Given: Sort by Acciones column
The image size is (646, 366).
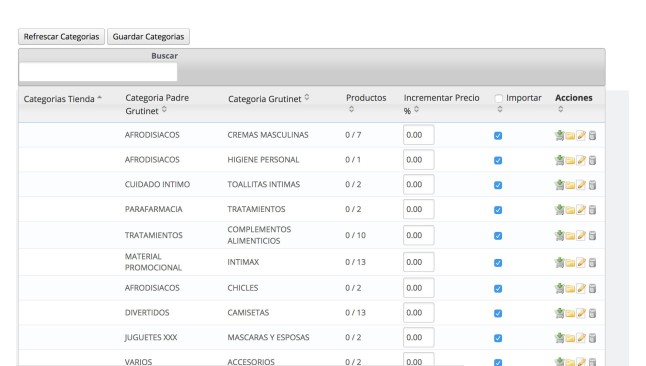Looking at the screenshot, I should [x=573, y=103].
